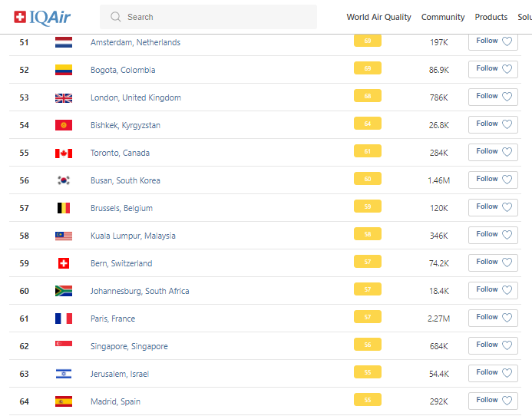Click the Spain flag icon
Image resolution: width=532 pixels, height=416 pixels.
click(x=64, y=401)
